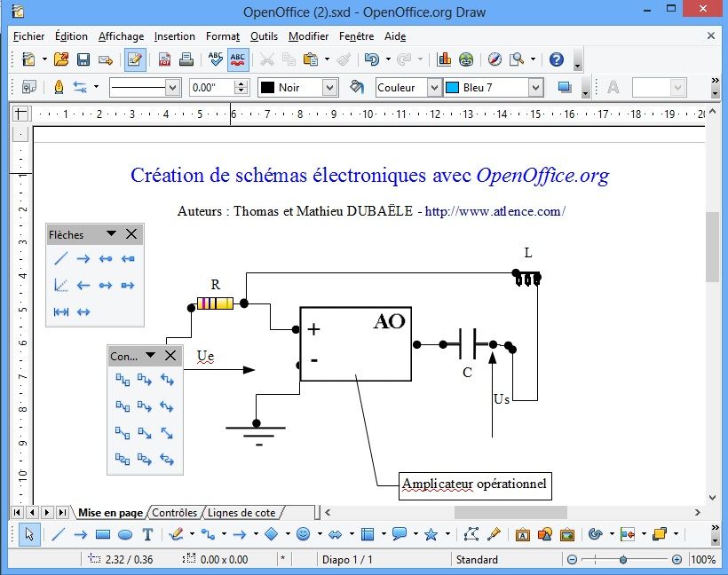Insert a picture From File icon

(x=544, y=534)
